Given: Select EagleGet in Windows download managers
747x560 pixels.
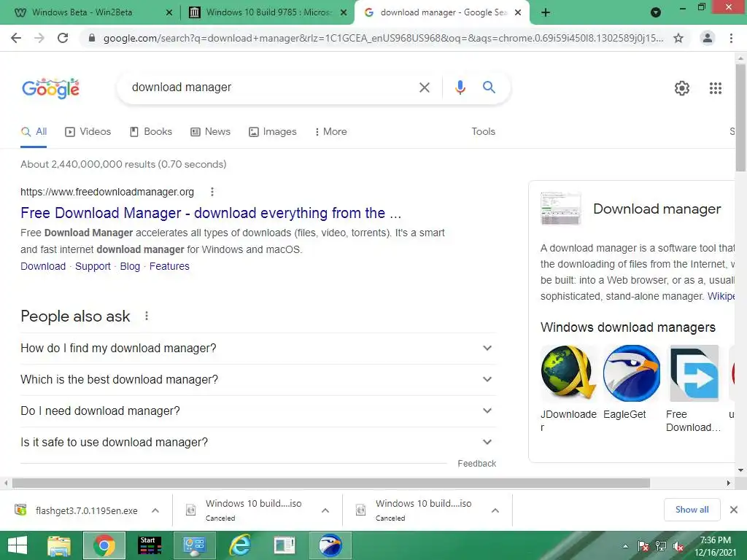Looking at the screenshot, I should pos(631,383).
